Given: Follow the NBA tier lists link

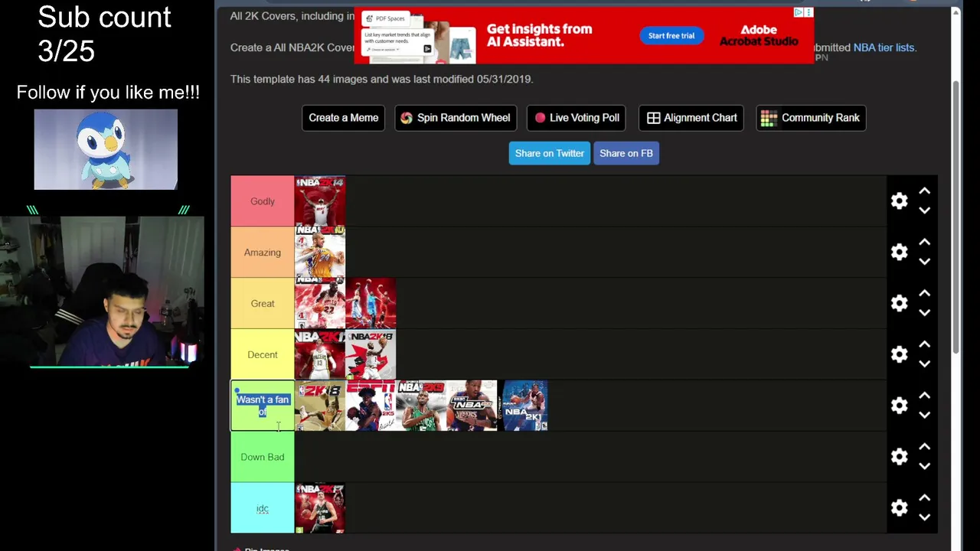Looking at the screenshot, I should tap(884, 47).
